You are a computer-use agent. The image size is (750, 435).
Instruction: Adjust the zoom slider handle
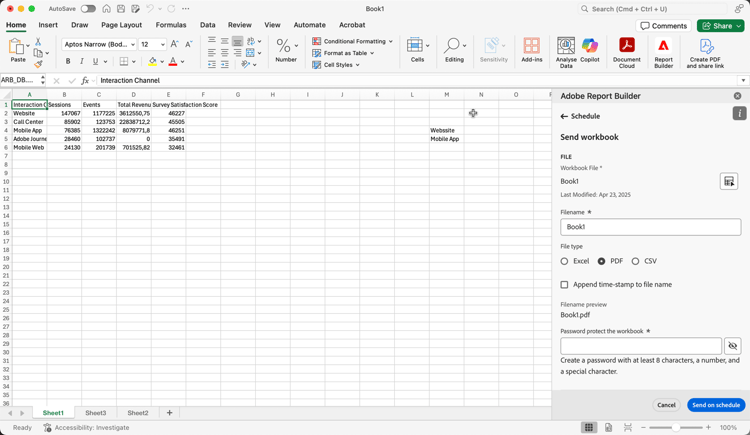tap(675, 427)
